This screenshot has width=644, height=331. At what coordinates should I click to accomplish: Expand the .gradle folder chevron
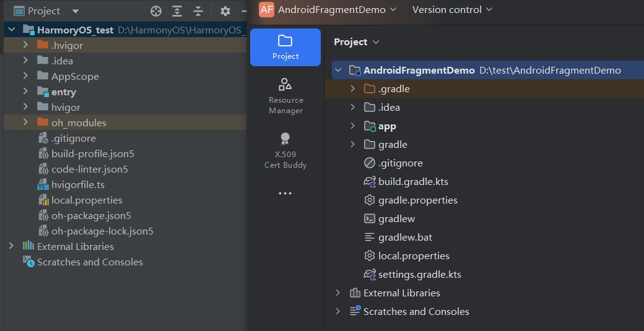(x=352, y=88)
